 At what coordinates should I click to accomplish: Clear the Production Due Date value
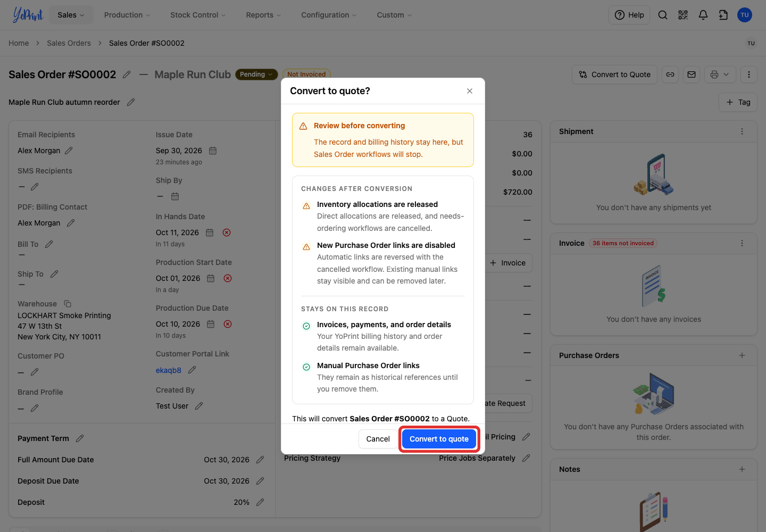click(x=228, y=324)
